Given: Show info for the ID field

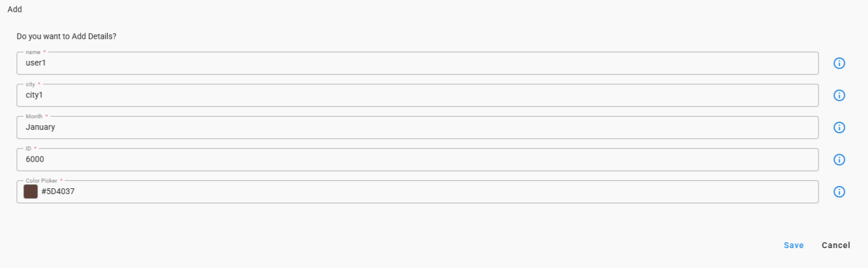Looking at the screenshot, I should point(839,160).
